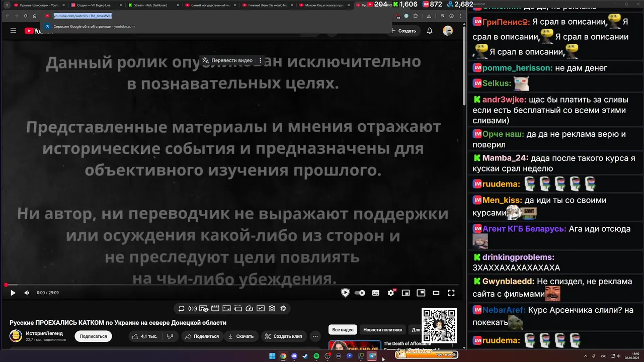Open the browser home button
This screenshot has width=644, height=362.
click(x=35, y=16)
